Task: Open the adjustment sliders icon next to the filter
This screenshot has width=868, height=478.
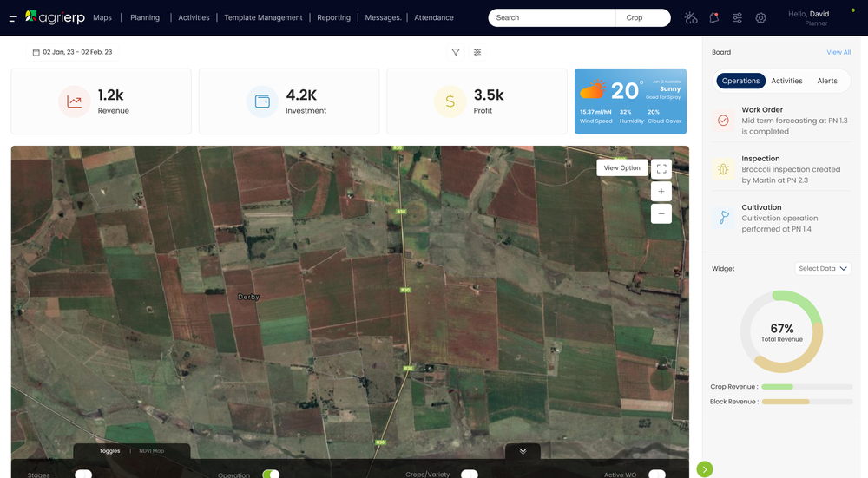Action: [477, 52]
